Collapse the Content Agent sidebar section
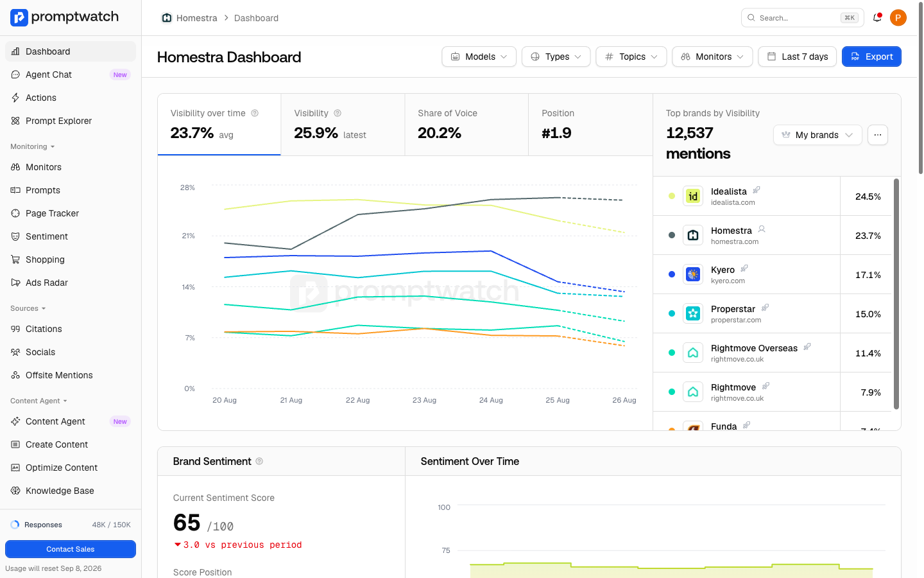This screenshot has height=578, width=924. point(38,401)
